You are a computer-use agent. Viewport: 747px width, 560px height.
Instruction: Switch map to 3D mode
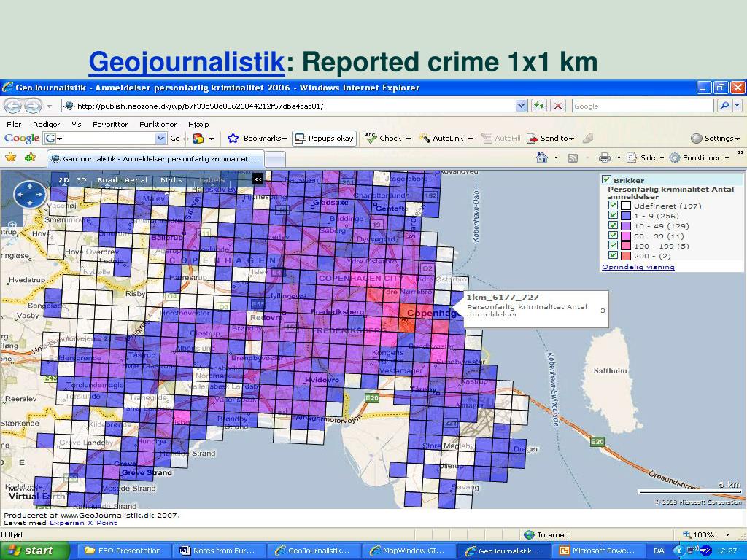click(82, 180)
